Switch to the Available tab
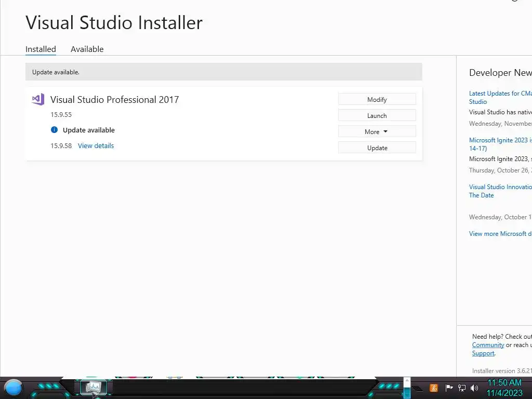Screen dimensions: 532x399 click(87, 49)
